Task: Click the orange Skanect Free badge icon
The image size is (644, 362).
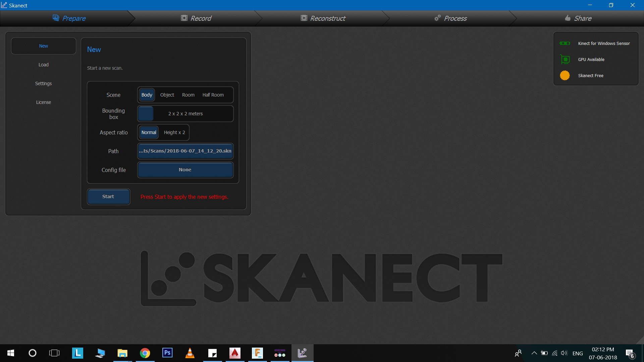Action: click(565, 75)
